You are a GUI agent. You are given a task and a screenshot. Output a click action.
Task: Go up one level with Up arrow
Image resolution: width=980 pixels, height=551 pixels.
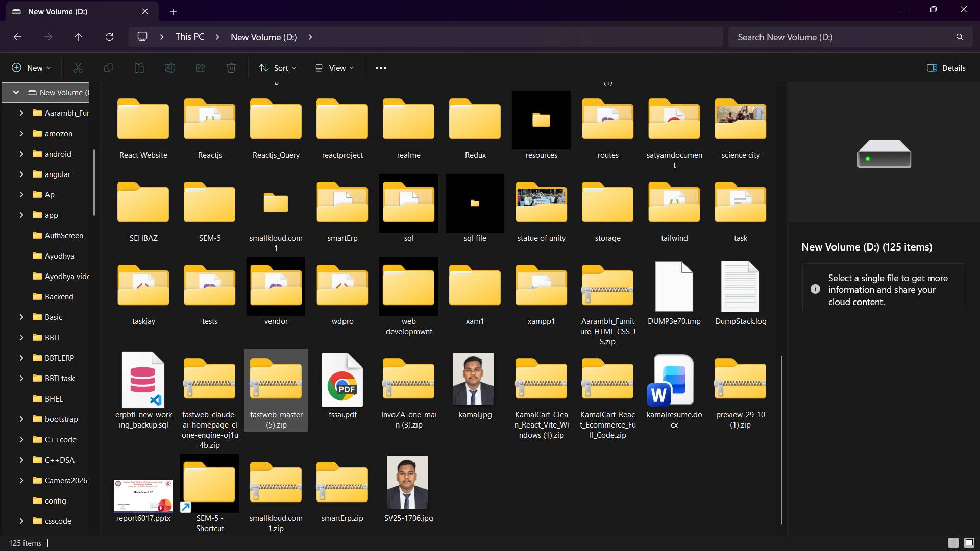pos(79,37)
